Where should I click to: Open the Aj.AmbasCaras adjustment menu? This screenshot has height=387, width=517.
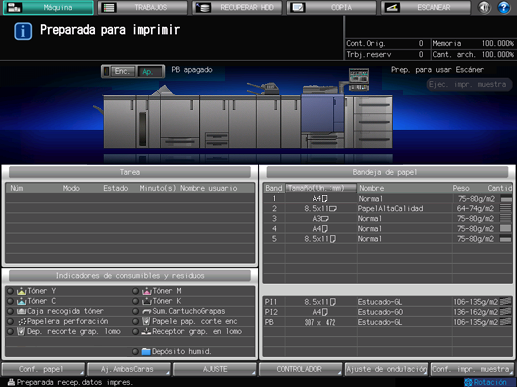point(129,369)
